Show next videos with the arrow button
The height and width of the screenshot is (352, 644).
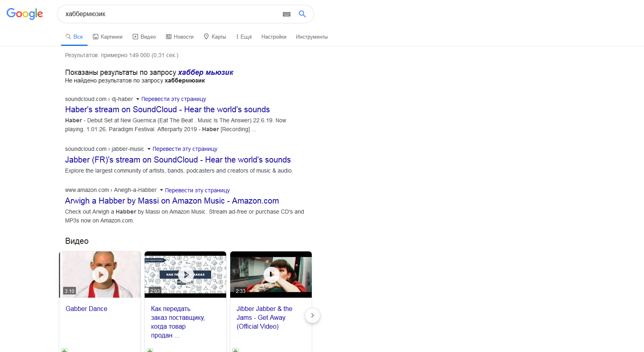tap(313, 315)
